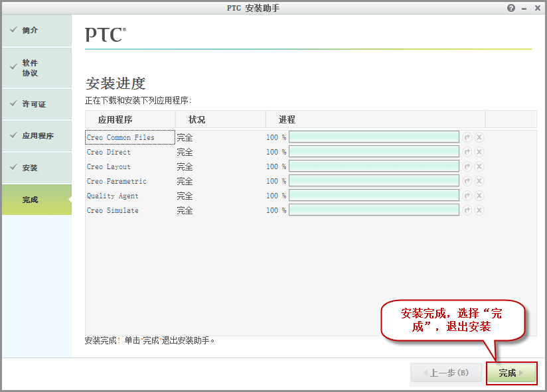Click the 应用程序 column header
547x392 pixels.
click(129, 119)
